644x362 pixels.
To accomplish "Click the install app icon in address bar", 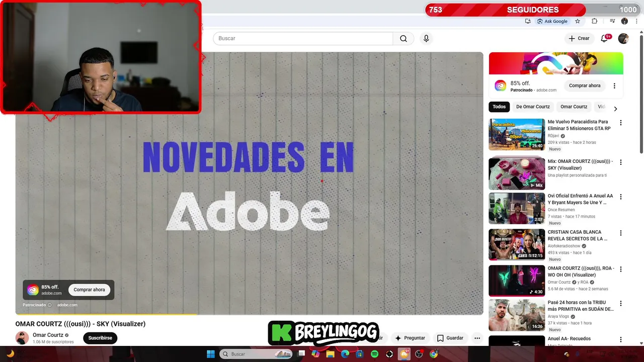I will (528, 21).
